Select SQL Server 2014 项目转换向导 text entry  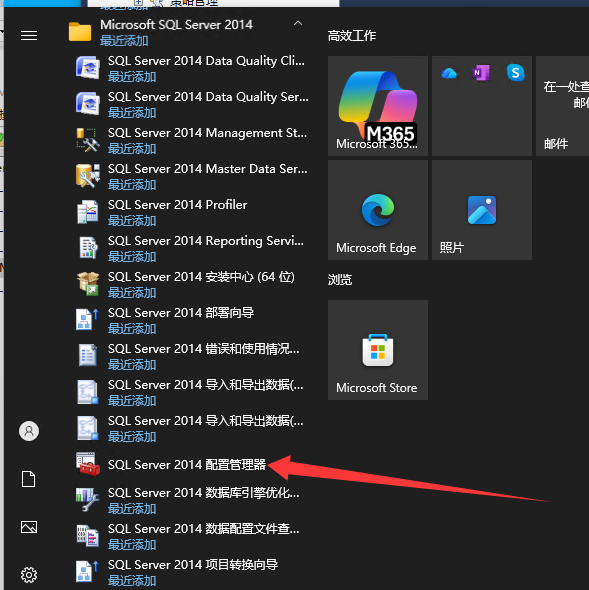point(193,564)
